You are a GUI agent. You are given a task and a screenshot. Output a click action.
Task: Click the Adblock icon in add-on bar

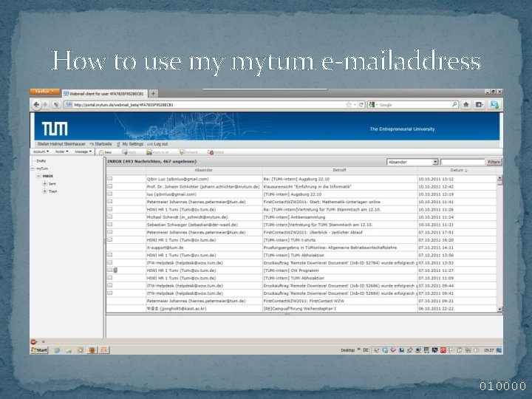click(33, 341)
